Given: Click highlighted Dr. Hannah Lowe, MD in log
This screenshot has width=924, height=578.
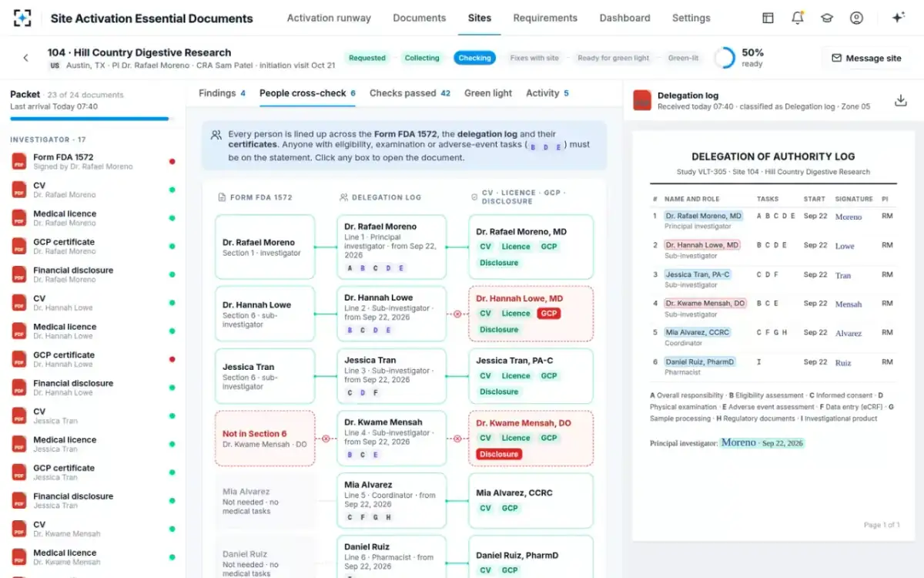Looking at the screenshot, I should [701, 245].
